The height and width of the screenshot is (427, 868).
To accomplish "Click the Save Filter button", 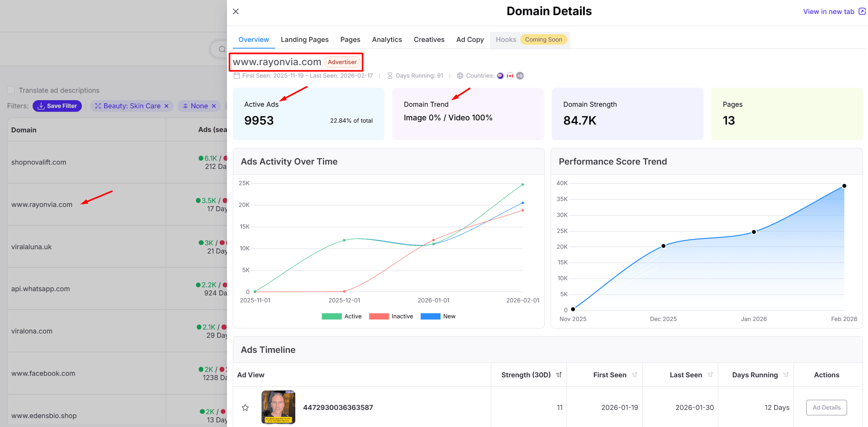I will tap(57, 106).
